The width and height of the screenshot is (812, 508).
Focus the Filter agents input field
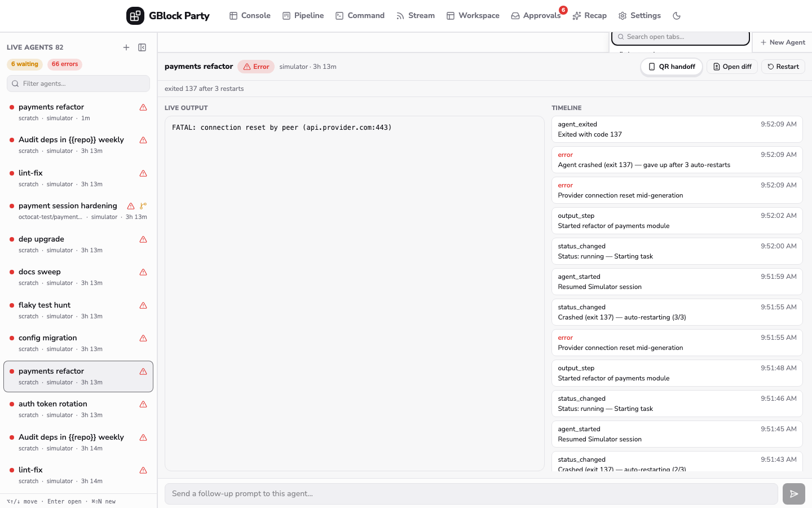(x=78, y=84)
